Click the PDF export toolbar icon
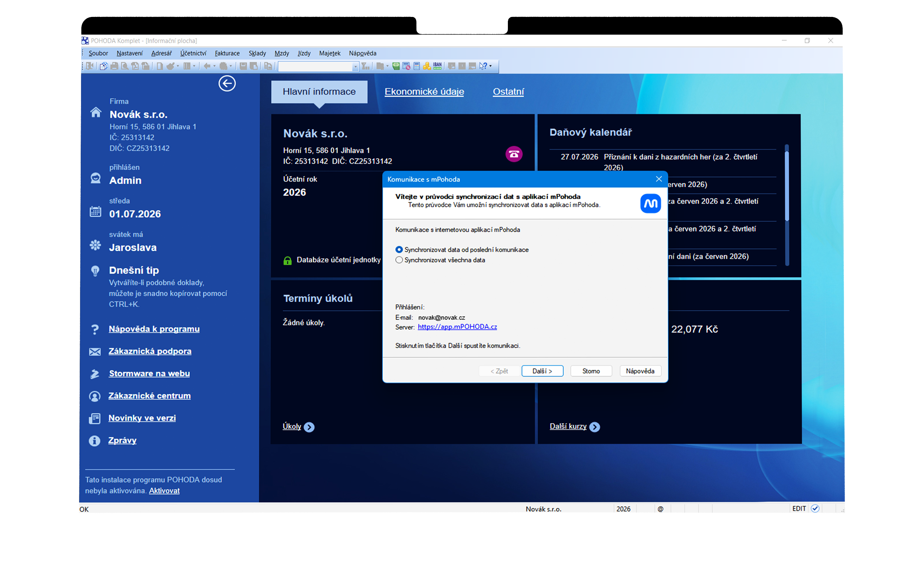 tap(135, 66)
